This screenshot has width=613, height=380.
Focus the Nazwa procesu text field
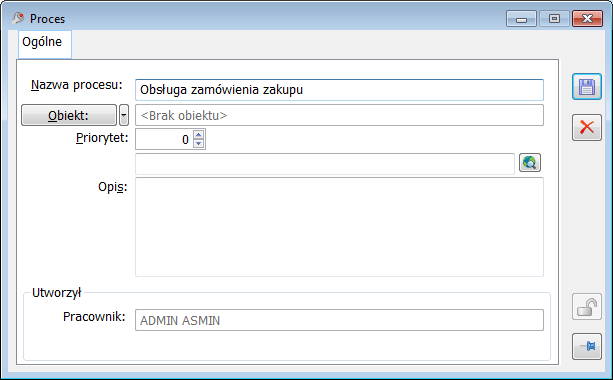(339, 90)
